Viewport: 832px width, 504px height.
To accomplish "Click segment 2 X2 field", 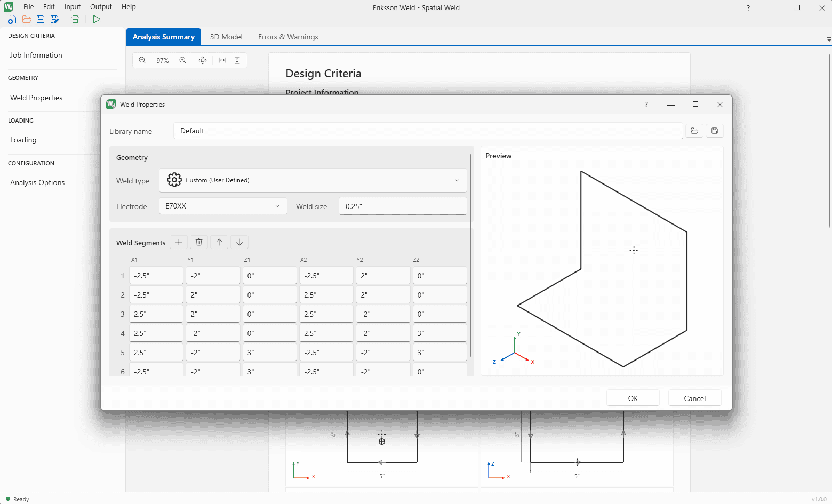I will tap(326, 295).
